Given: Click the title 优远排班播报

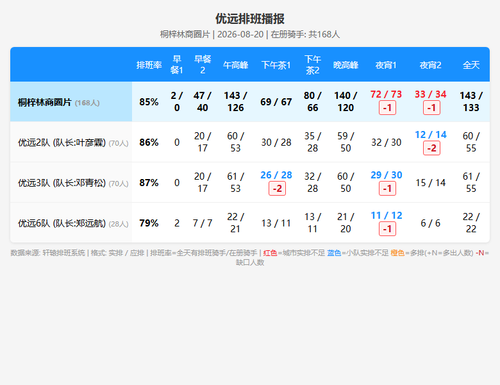Looking at the screenshot, I should (x=250, y=19).
